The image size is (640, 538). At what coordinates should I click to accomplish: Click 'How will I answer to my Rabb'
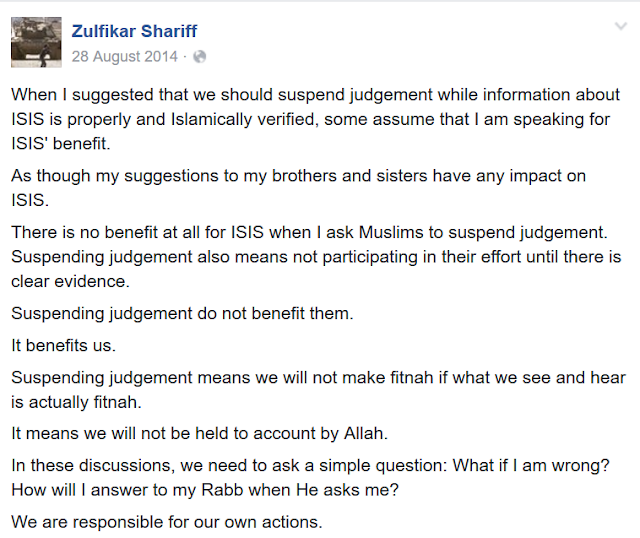pos(205,490)
